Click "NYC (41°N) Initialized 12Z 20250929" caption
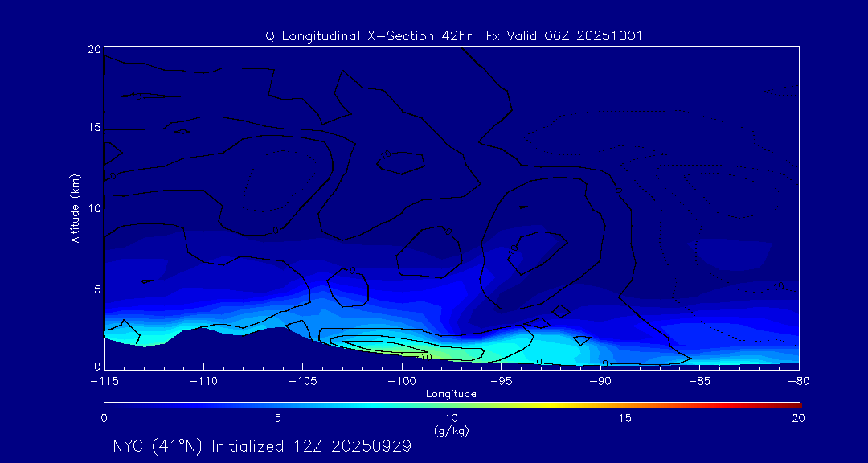Screen dimensions: 868x463 tap(262, 446)
